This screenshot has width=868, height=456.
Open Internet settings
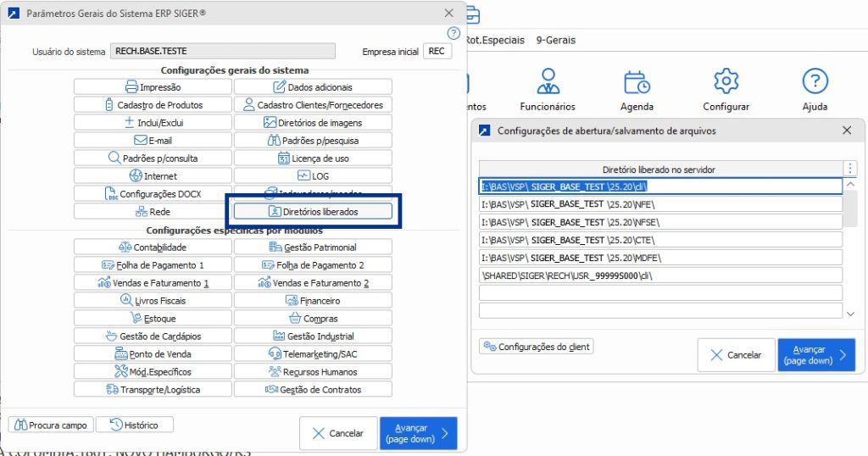coord(153,175)
